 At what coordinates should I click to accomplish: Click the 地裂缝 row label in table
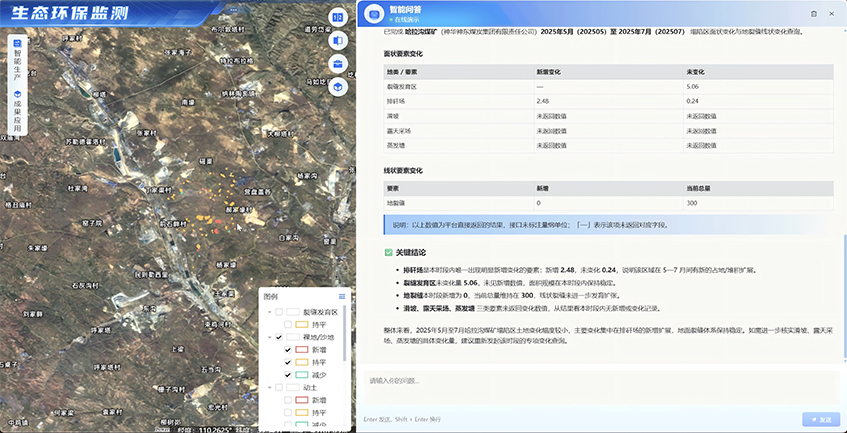[396, 203]
